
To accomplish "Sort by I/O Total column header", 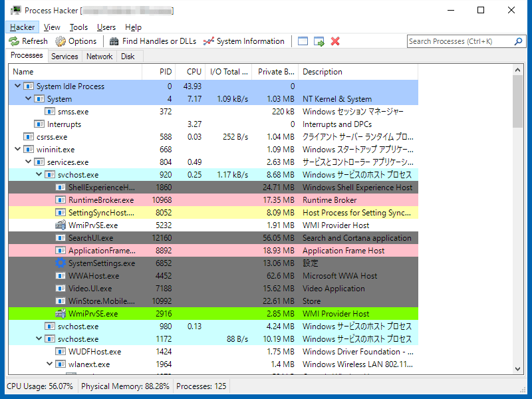I will coord(228,72).
